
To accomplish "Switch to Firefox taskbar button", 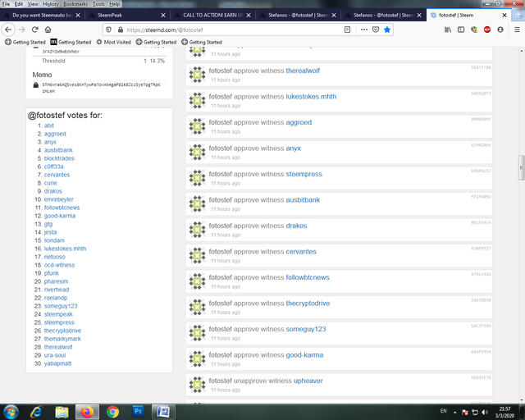I will click(x=87, y=412).
